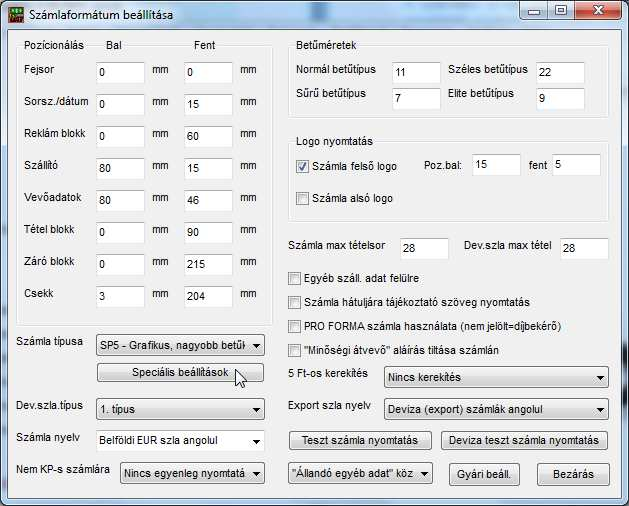Open the Export szla nyelv dropdown
Screen dimensions: 629x506
(496, 409)
